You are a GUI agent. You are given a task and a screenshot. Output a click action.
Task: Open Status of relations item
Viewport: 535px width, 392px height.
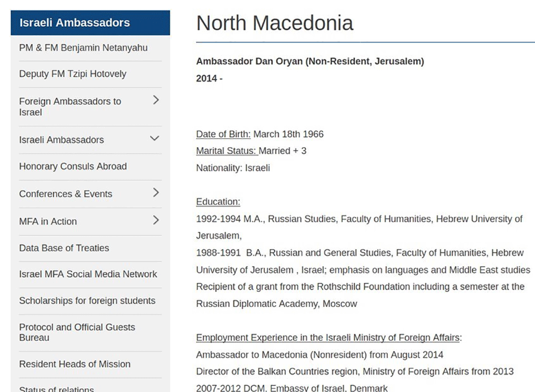click(x=56, y=388)
